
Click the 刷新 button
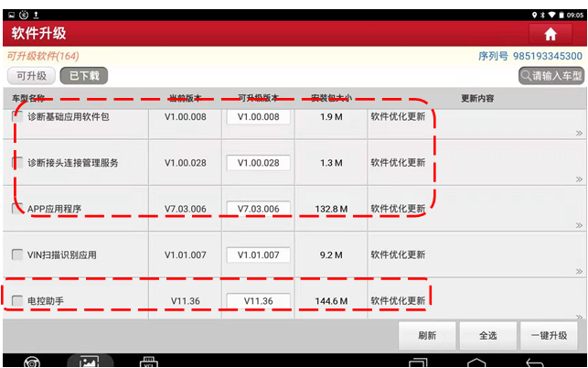coord(427,335)
